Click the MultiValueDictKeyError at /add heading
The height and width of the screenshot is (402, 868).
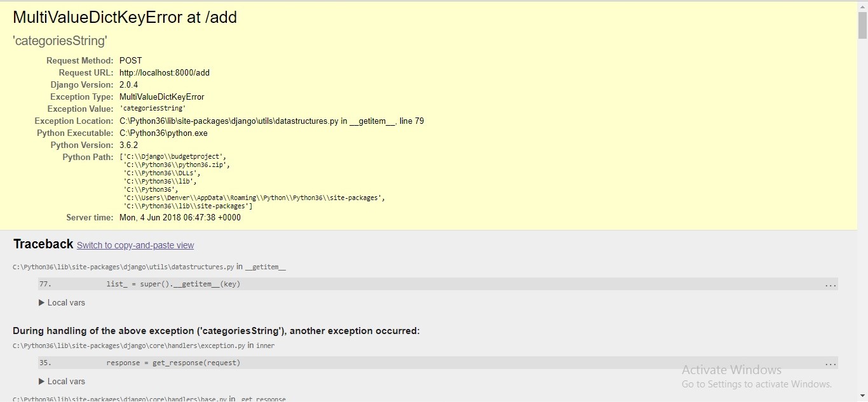click(125, 17)
